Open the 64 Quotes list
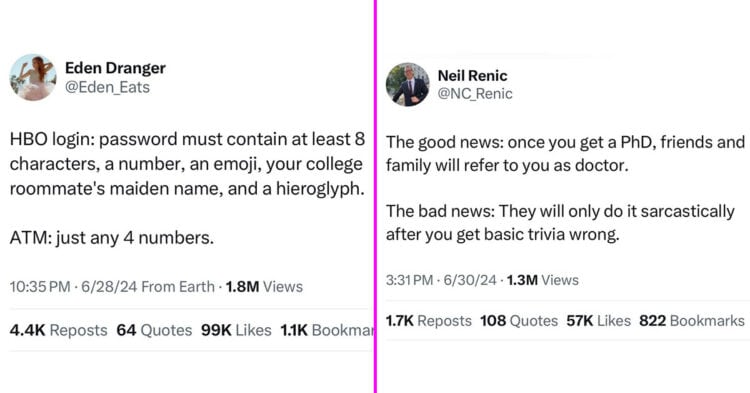Screen dimensions: 750x393 (154, 330)
